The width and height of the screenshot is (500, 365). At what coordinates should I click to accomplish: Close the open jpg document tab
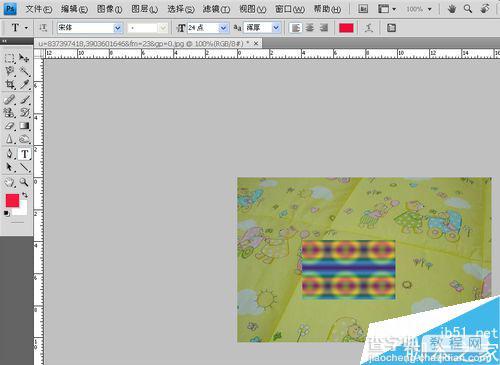tap(256, 43)
